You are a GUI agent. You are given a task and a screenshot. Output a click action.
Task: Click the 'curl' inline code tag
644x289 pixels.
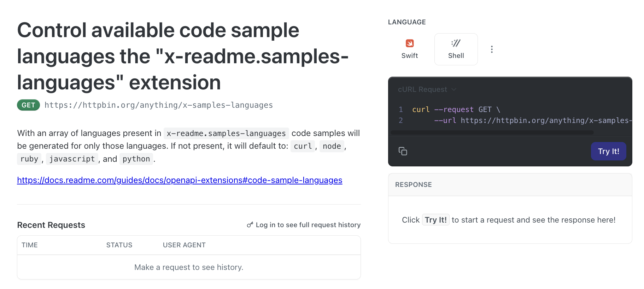(303, 146)
